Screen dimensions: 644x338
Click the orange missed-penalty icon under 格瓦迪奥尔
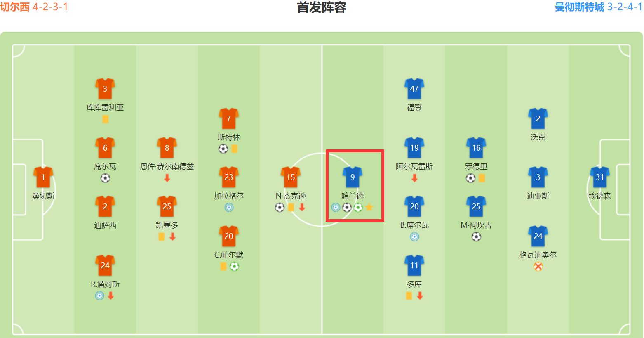click(x=538, y=266)
